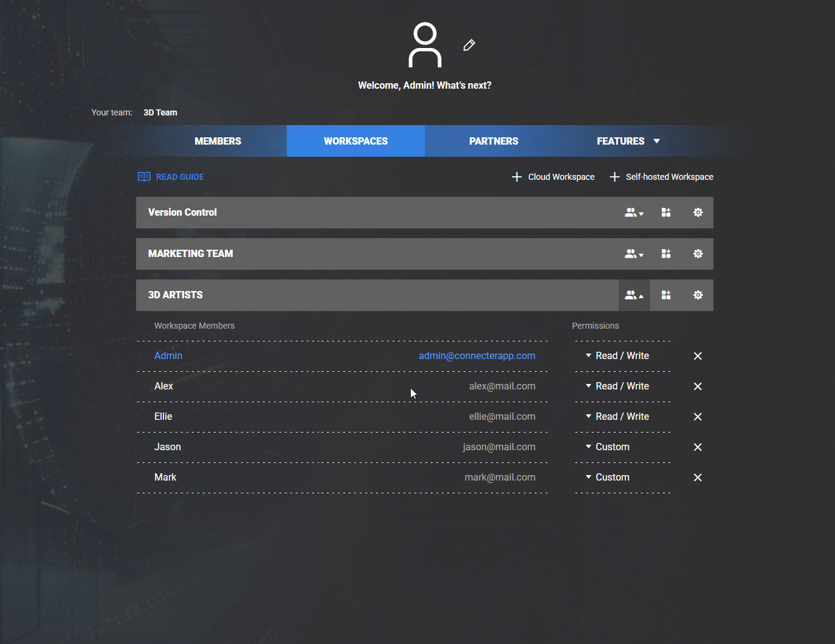The image size is (835, 644).
Task: Click the Alex member name
Action: (x=163, y=386)
